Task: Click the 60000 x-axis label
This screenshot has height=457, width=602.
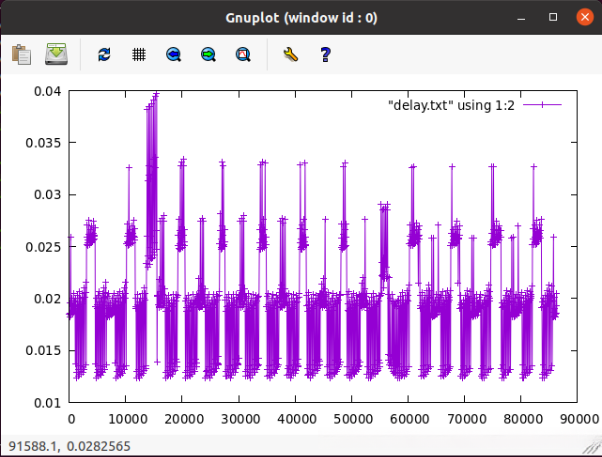Action: 410,419
